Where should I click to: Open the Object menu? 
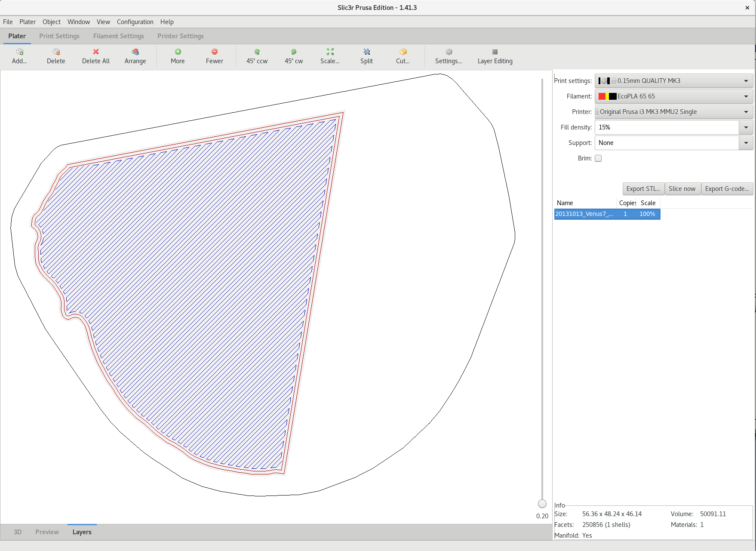(x=52, y=22)
